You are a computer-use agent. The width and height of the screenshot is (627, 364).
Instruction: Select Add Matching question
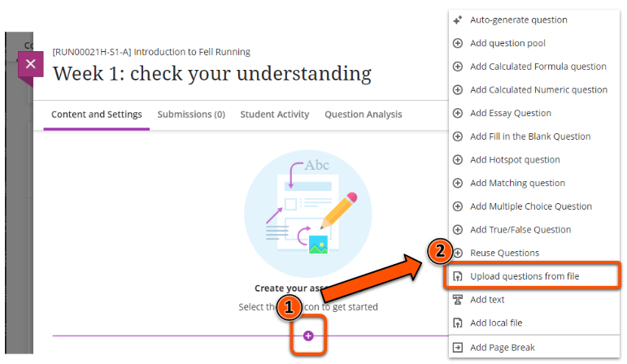(517, 183)
